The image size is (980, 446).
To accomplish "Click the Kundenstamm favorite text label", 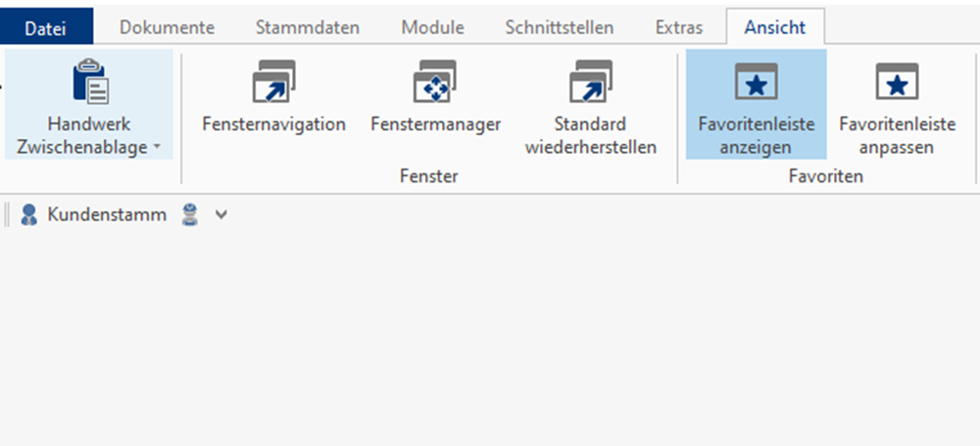I will (107, 215).
